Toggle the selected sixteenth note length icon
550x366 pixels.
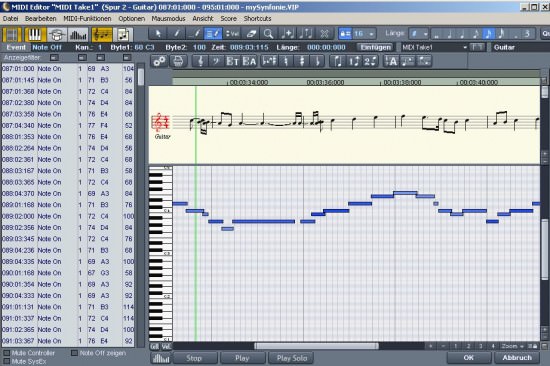488,34
